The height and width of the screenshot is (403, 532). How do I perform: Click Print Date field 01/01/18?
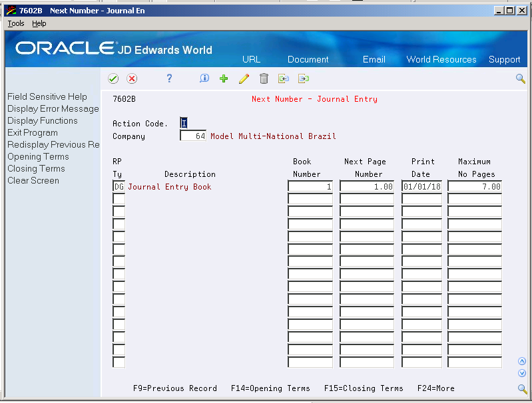(x=421, y=186)
